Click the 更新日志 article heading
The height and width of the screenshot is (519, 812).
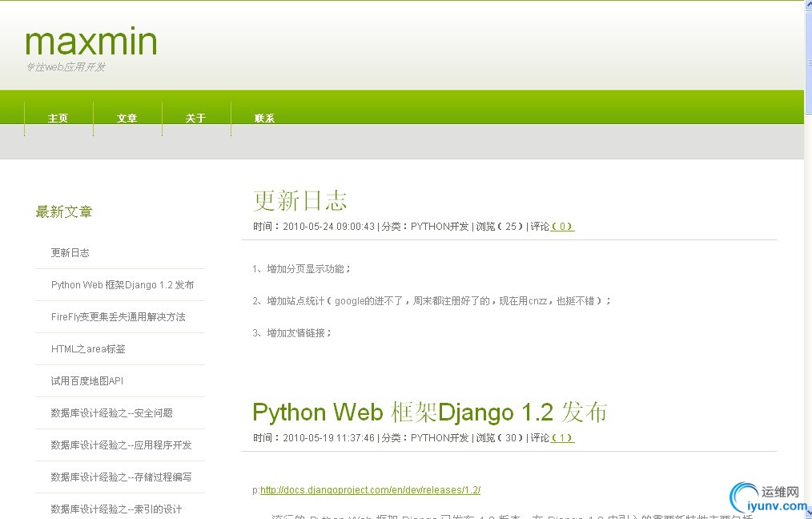[x=299, y=201]
